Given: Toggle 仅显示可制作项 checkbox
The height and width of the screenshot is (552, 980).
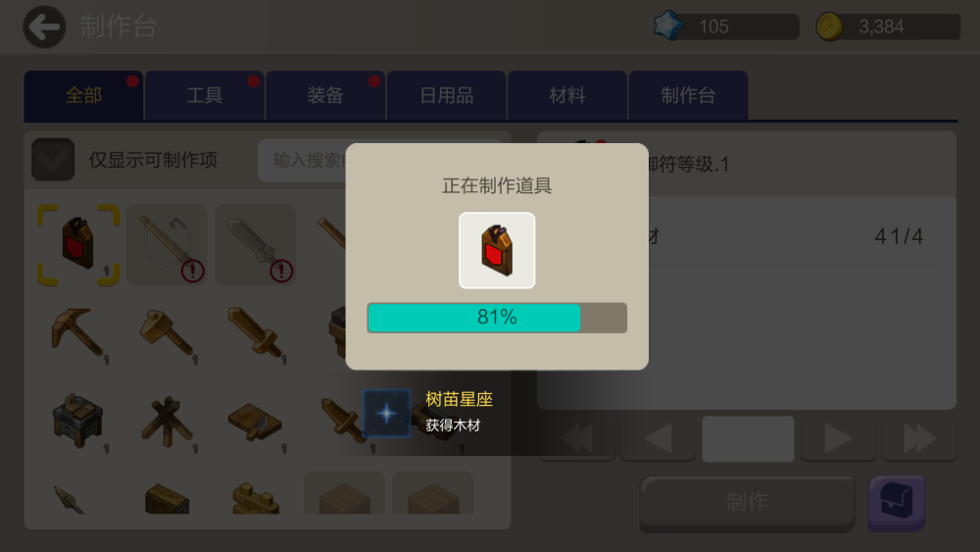Looking at the screenshot, I should 53,160.
